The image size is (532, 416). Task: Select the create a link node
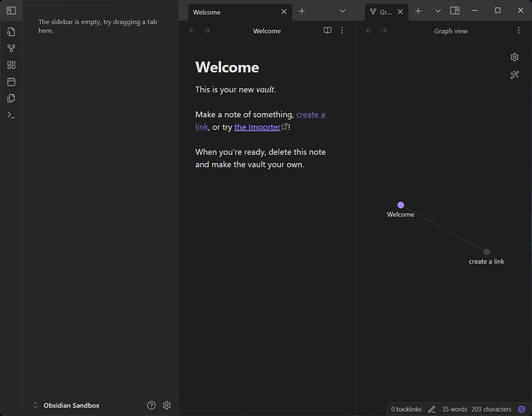point(486,251)
